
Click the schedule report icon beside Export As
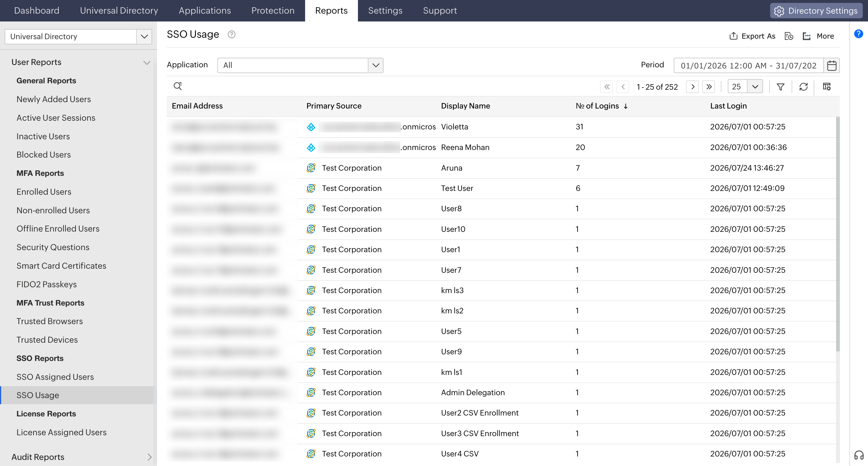(789, 36)
